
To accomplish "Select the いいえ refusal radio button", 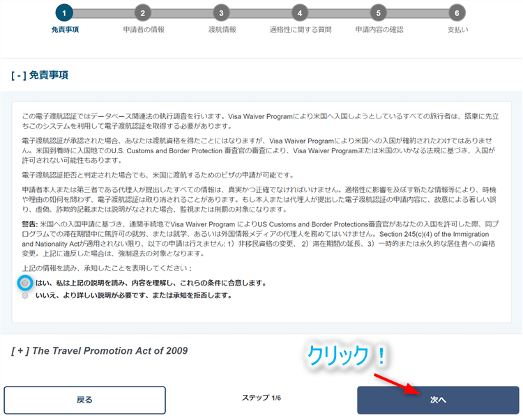I will point(25,295).
